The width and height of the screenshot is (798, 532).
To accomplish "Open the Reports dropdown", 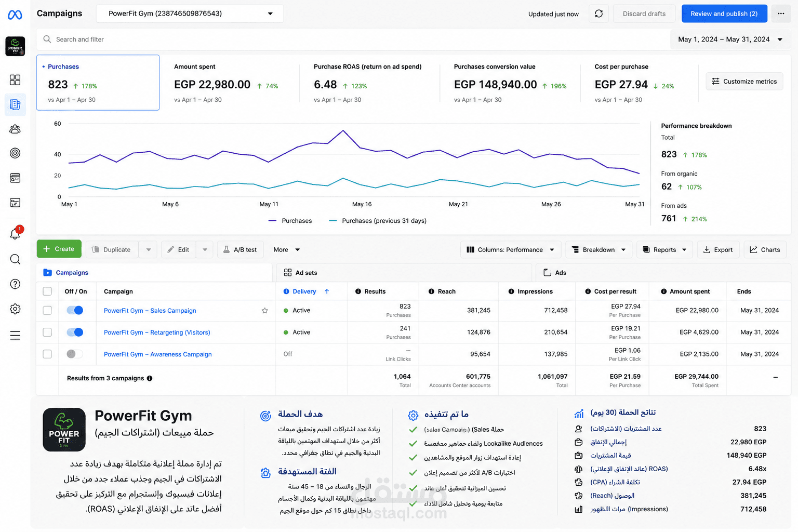I will pyautogui.click(x=665, y=250).
